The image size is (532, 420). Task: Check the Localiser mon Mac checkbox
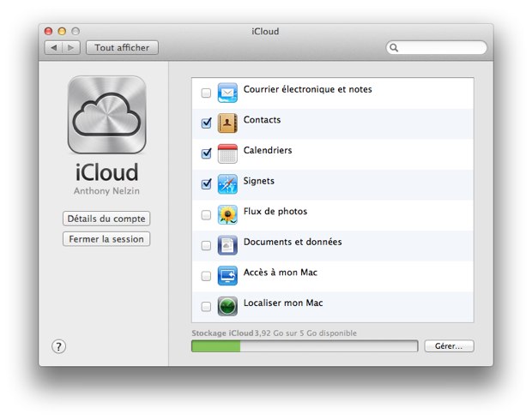coord(206,307)
